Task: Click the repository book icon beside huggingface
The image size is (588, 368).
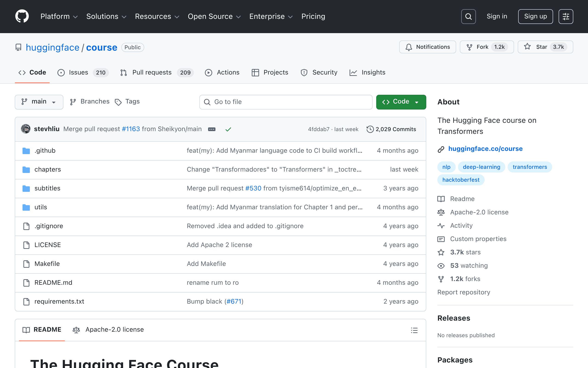Action: (18, 47)
